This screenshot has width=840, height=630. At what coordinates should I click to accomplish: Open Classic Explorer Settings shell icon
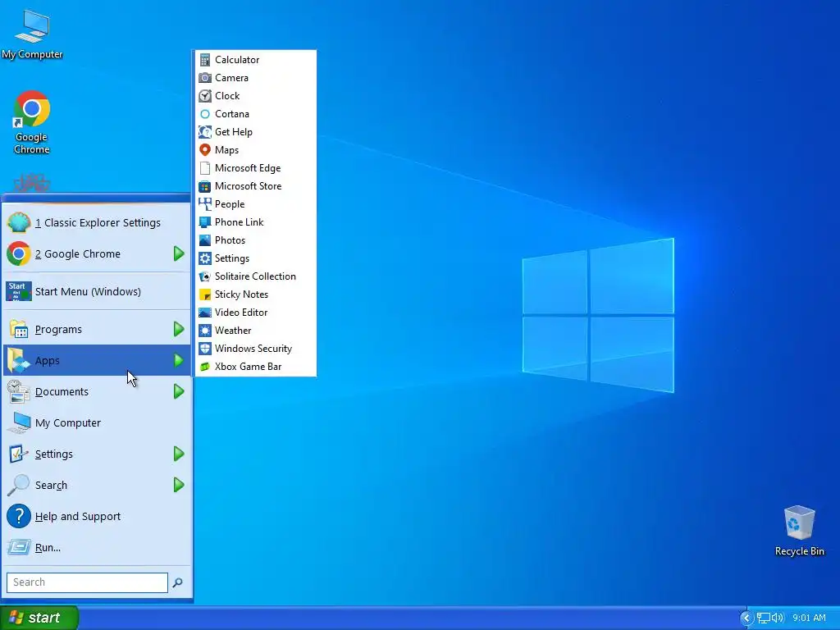pyautogui.click(x=19, y=222)
